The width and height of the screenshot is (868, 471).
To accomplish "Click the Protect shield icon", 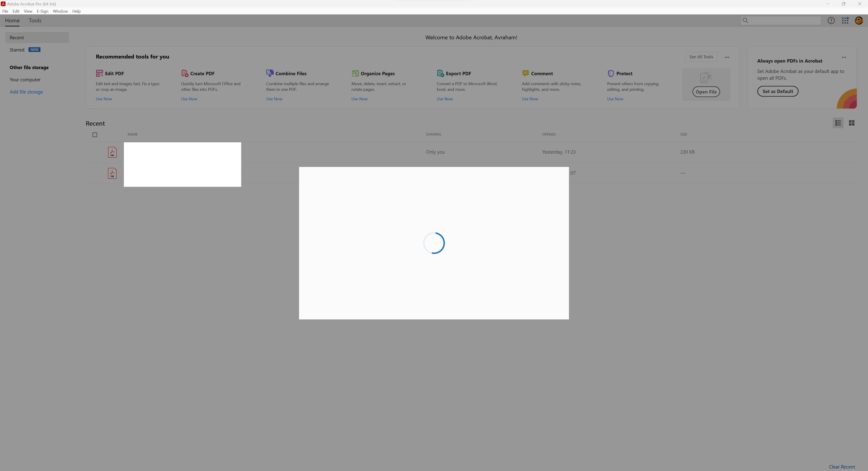I will 611,73.
